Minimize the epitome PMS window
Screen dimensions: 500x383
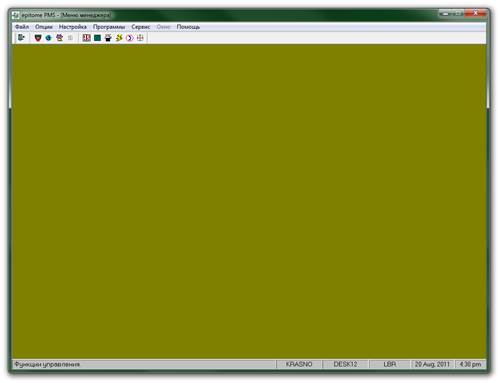[x=445, y=13]
